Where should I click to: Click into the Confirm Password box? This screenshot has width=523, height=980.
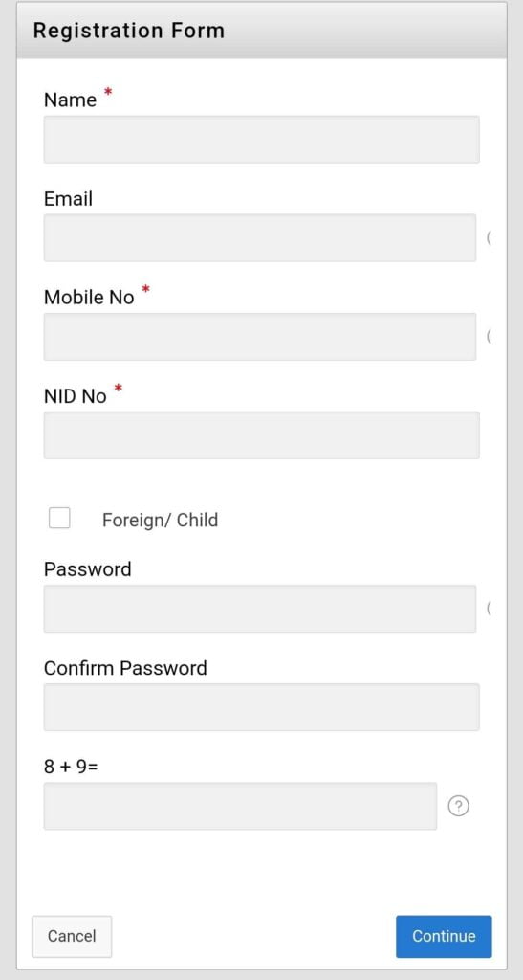tap(262, 707)
